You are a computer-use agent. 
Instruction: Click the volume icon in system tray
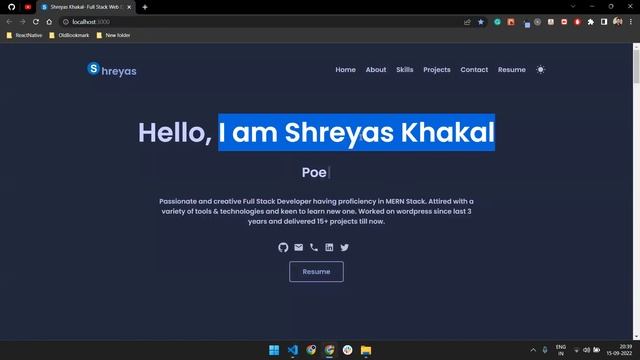pyautogui.click(x=587, y=350)
